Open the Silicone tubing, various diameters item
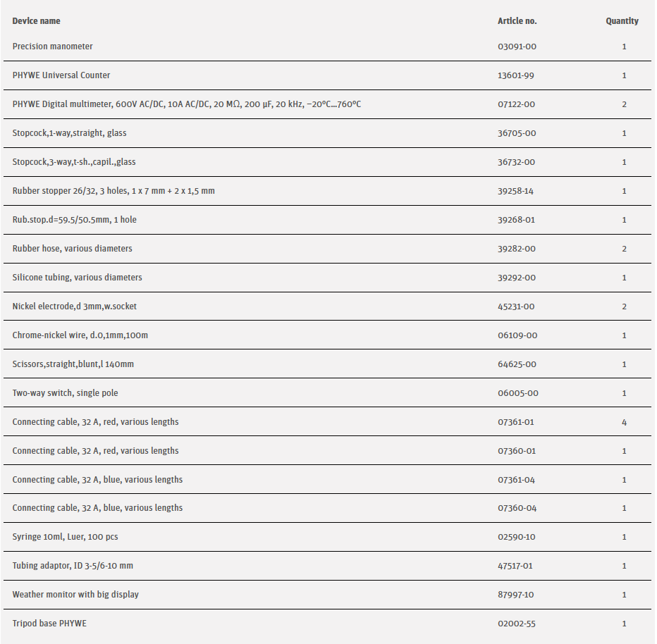657x644 pixels. pyautogui.click(x=77, y=278)
